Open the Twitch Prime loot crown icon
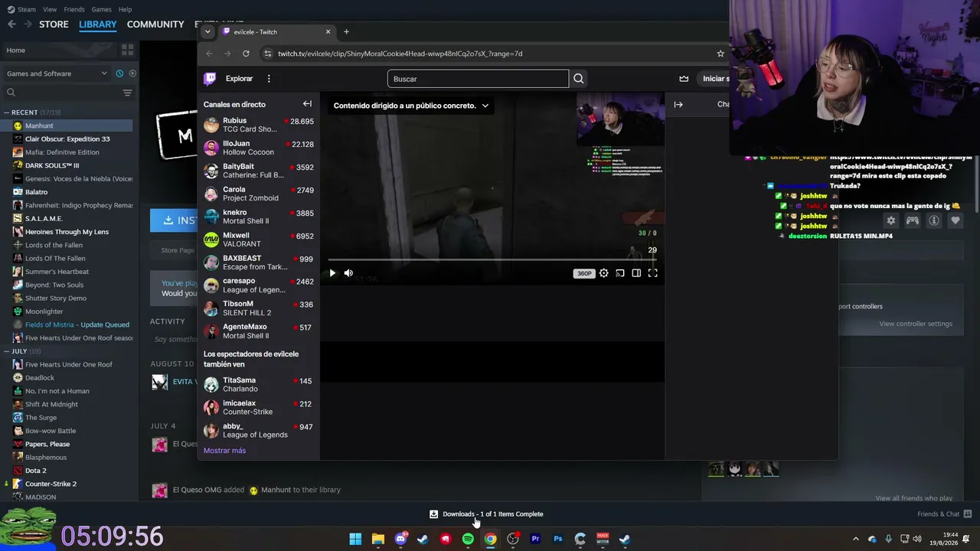 [684, 79]
